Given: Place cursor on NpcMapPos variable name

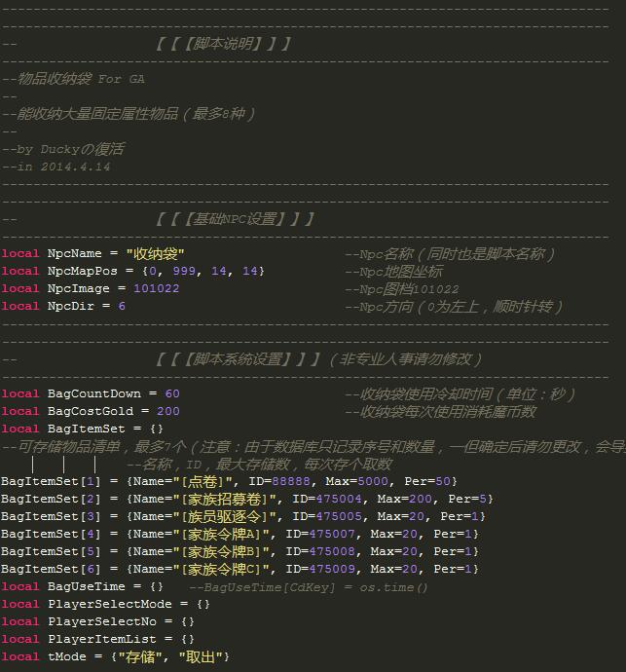Looking at the screenshot, I should click(86, 271).
